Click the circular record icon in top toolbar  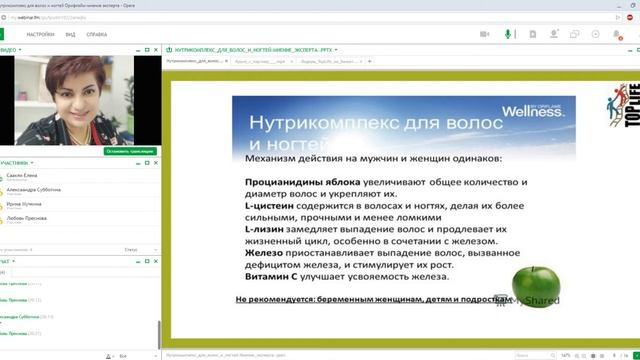[596, 34]
